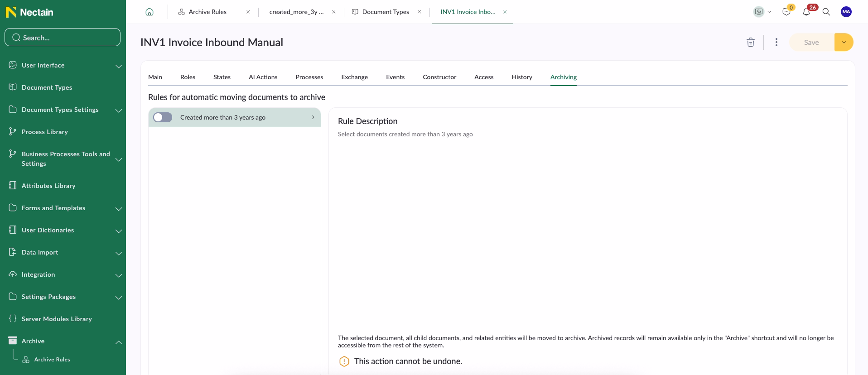Click the Archive box icon in sidebar
The width and height of the screenshot is (868, 375).
(x=13, y=341)
